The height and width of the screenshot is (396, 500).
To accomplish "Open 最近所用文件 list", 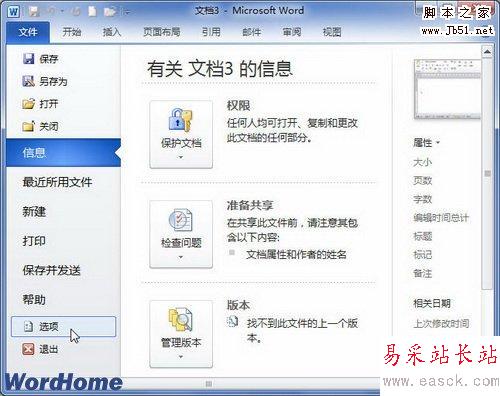I will tap(57, 182).
